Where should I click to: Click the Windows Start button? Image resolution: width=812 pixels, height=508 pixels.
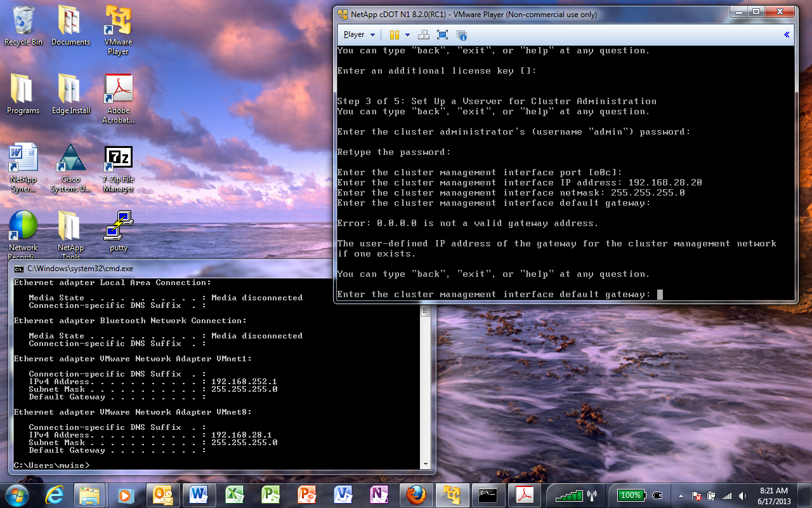[x=17, y=495]
